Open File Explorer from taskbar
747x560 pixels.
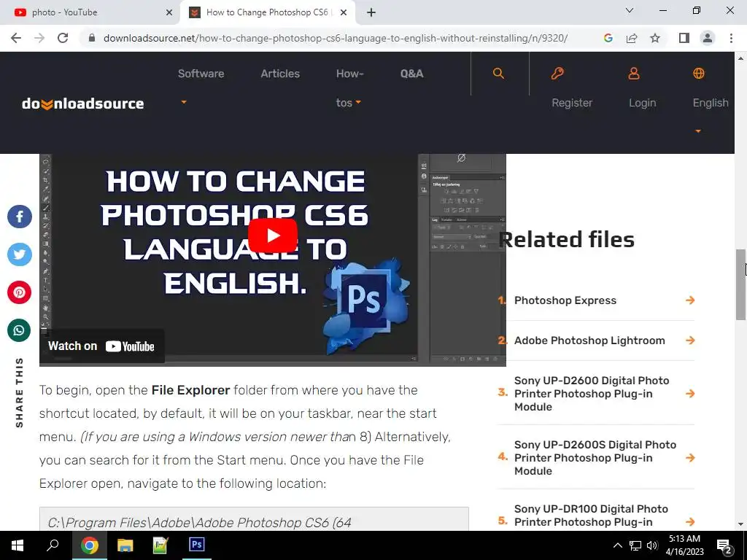click(125, 545)
